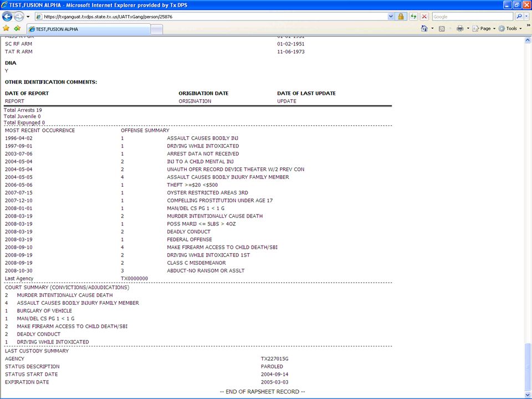Click 'DRIVING WHILE INTOXICATED 1ST' offense

click(x=208, y=255)
